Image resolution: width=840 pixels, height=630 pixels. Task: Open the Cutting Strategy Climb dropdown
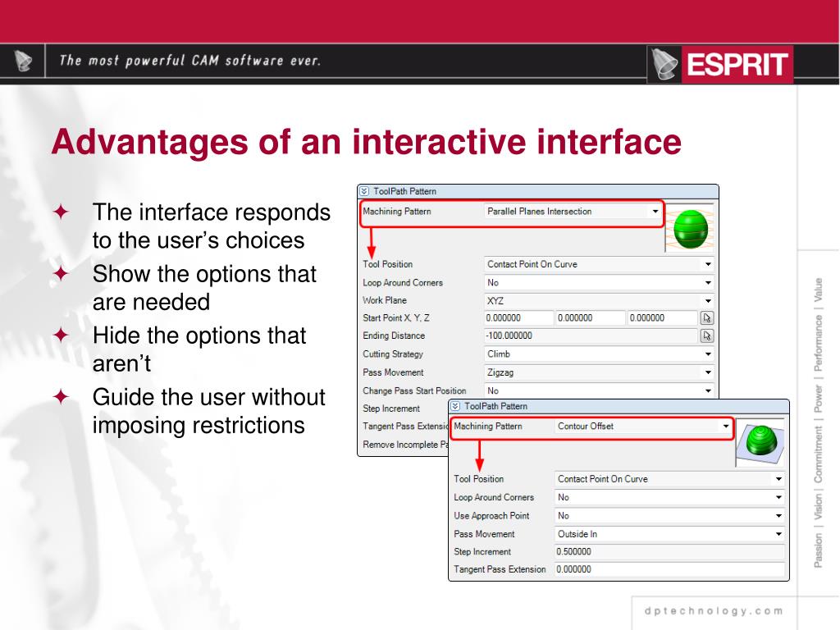tap(708, 354)
